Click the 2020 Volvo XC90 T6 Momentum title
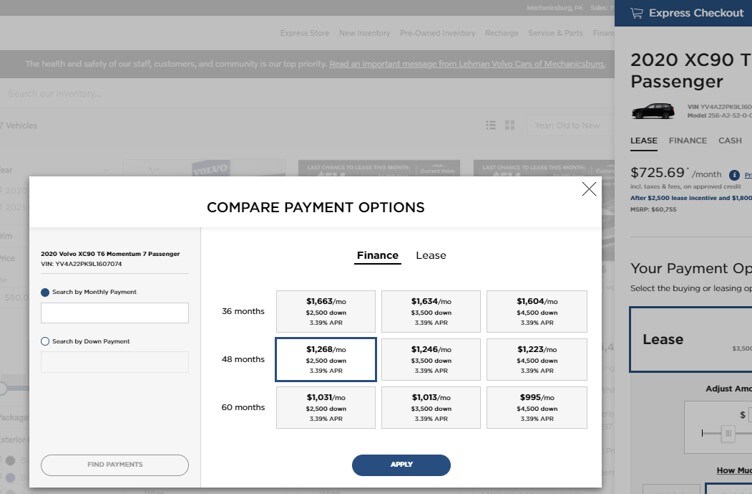 pos(110,254)
